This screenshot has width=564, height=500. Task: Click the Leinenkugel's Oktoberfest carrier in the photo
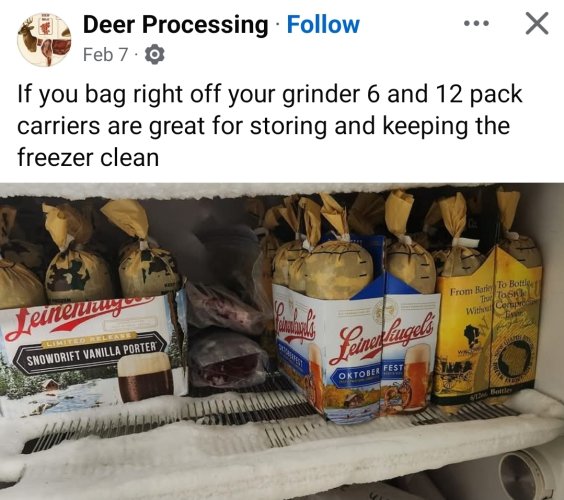tap(356, 351)
